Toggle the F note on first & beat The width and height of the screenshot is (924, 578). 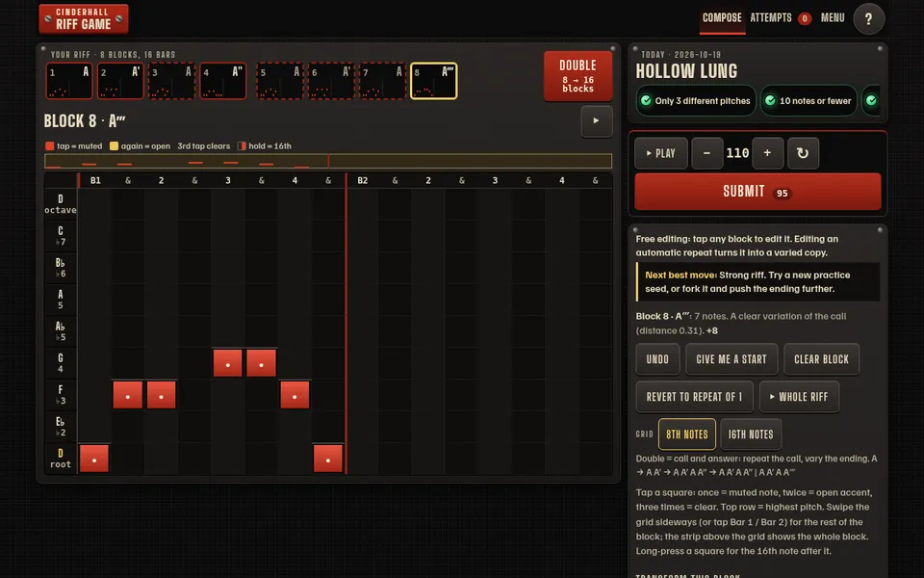pyautogui.click(x=128, y=395)
